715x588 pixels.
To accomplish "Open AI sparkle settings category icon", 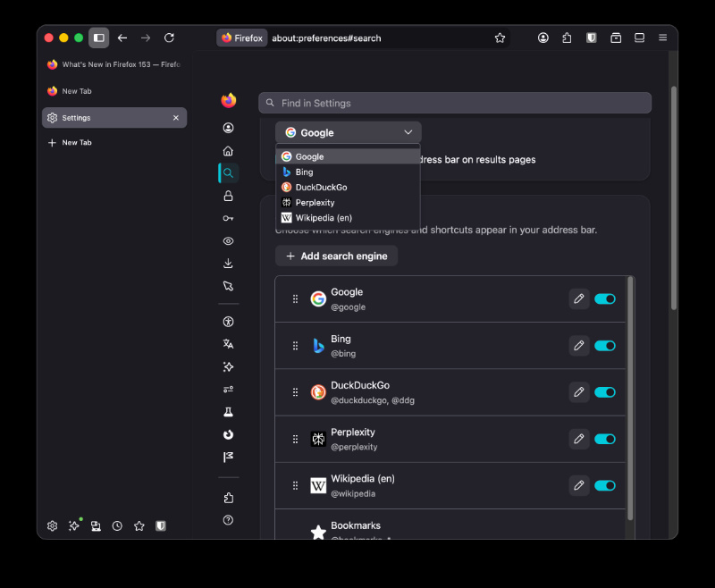I will pyautogui.click(x=229, y=367).
